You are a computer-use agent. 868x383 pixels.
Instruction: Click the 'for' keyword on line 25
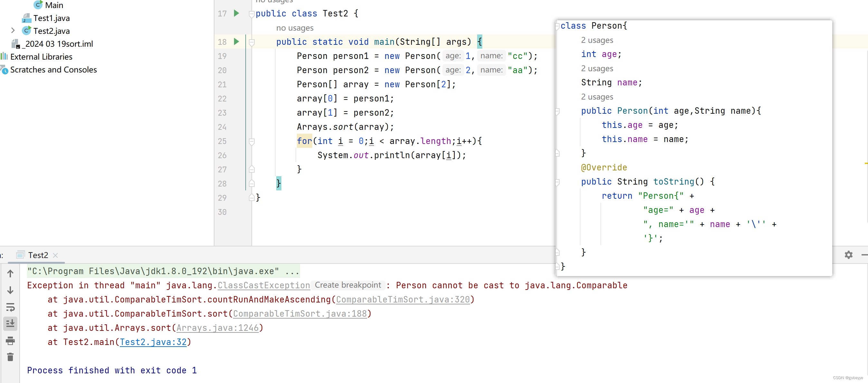[304, 141]
